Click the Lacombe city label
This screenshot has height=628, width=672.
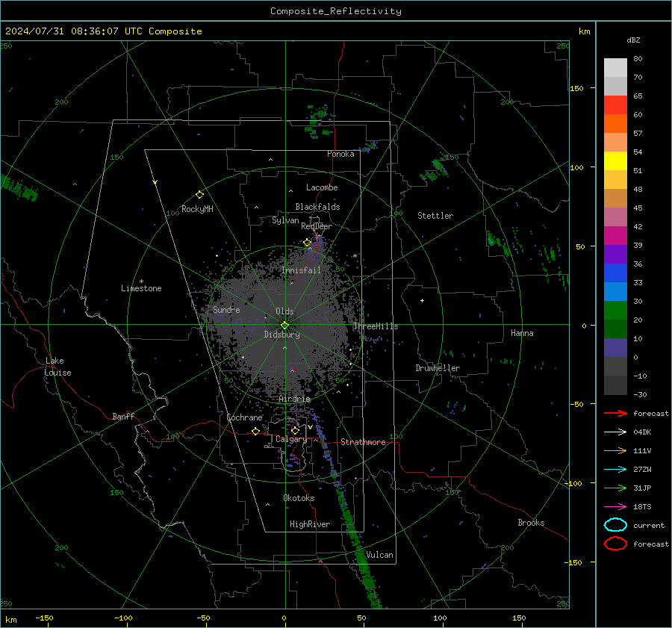[x=322, y=187]
